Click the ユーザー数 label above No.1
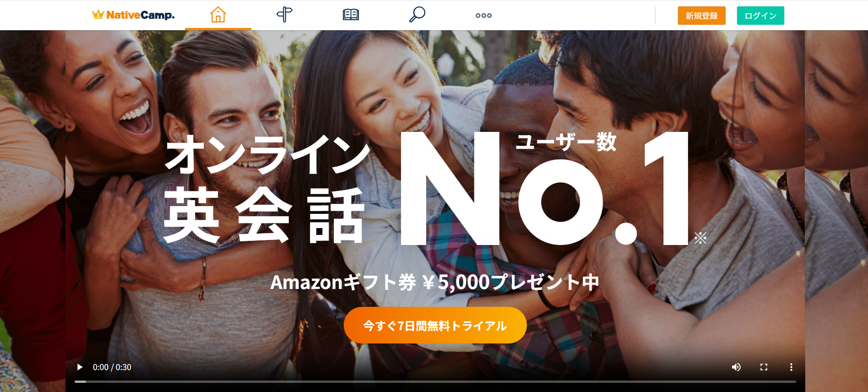 pyautogui.click(x=566, y=142)
